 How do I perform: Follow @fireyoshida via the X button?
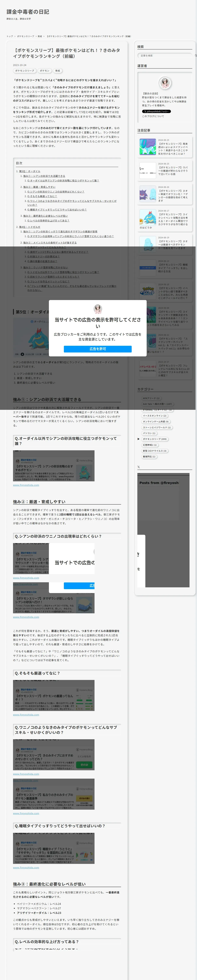pyautogui.click(x=156, y=111)
